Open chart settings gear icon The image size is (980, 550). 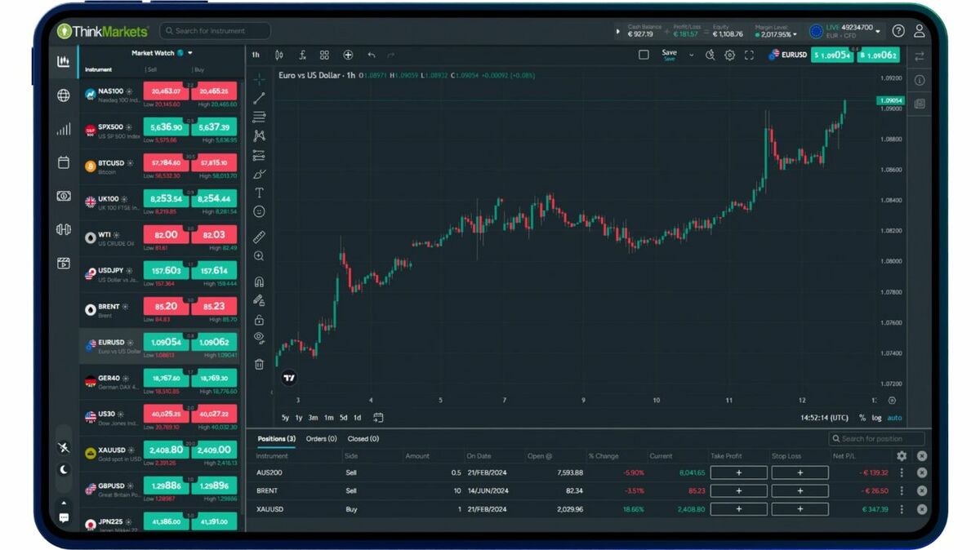tap(729, 55)
